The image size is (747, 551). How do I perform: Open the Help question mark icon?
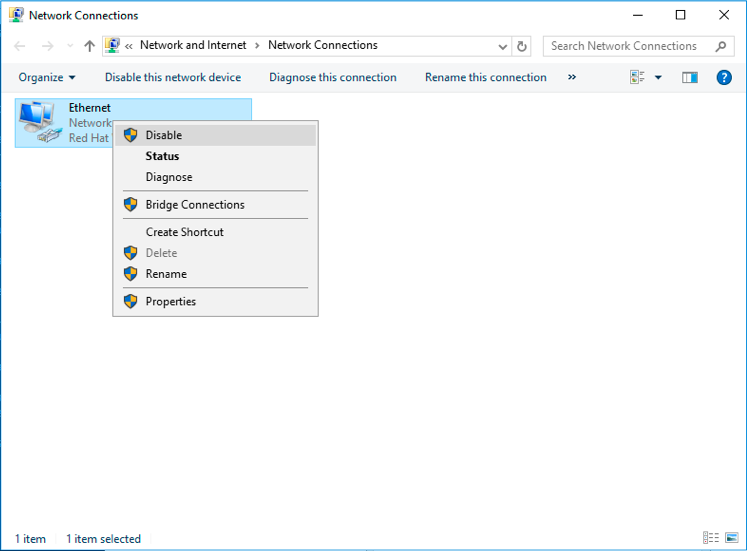click(x=724, y=77)
